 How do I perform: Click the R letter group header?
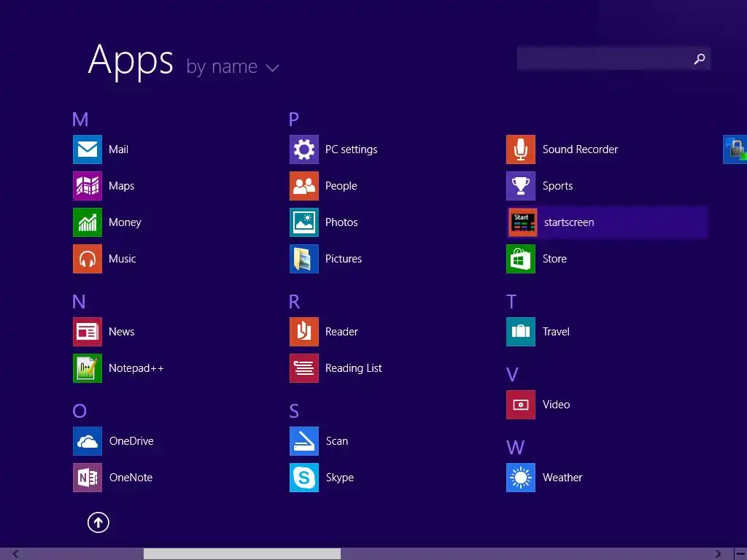[295, 302]
